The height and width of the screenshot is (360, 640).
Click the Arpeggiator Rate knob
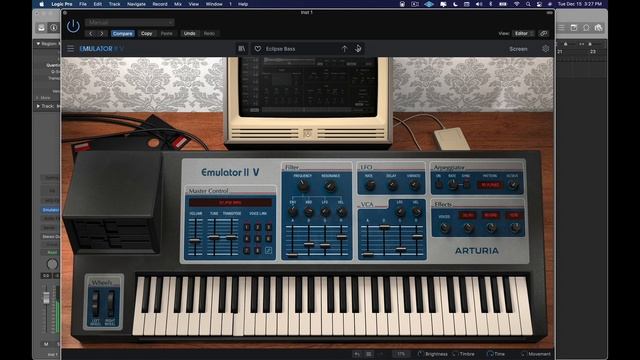pyautogui.click(x=453, y=185)
